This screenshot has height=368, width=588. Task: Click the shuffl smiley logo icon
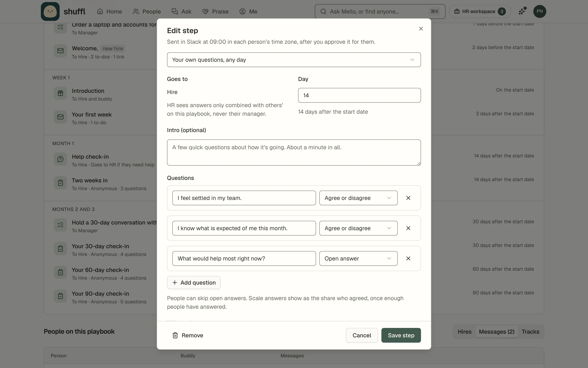pos(50,11)
